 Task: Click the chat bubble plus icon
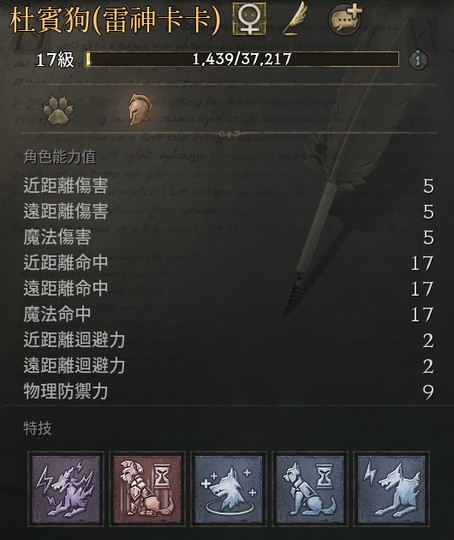tap(346, 19)
